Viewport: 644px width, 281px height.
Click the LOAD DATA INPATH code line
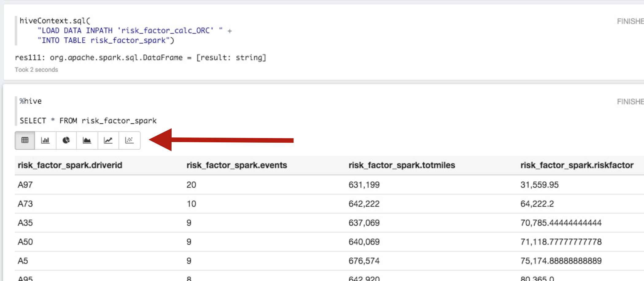click(134, 30)
